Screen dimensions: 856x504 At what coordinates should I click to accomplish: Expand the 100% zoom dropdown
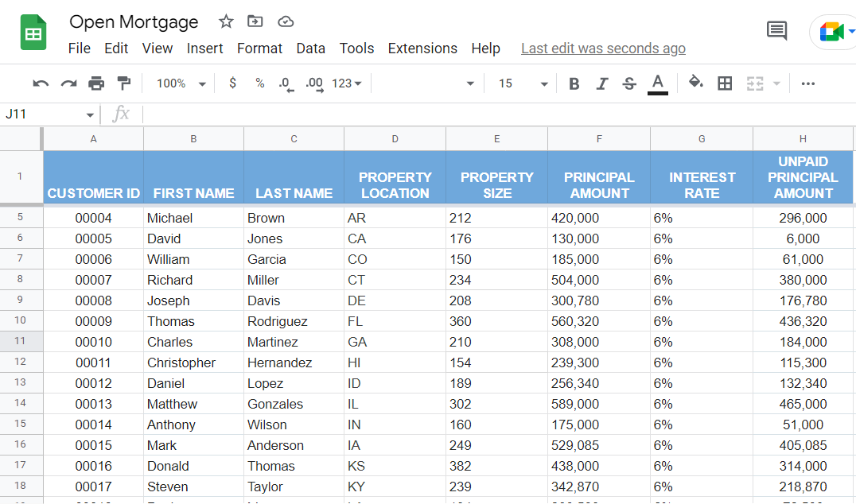click(x=181, y=83)
